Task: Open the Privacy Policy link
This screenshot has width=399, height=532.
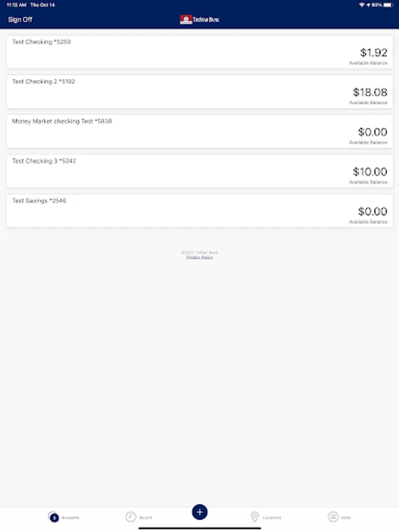Action: tap(200, 257)
